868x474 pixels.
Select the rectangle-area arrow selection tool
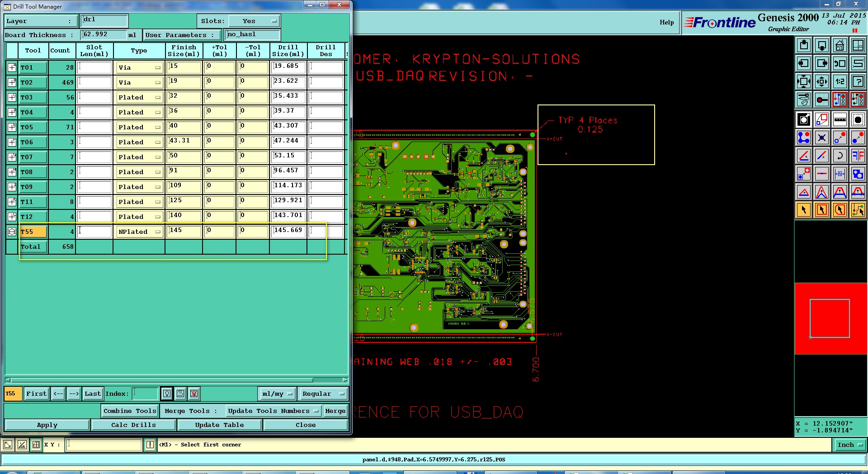pyautogui.click(x=822, y=210)
